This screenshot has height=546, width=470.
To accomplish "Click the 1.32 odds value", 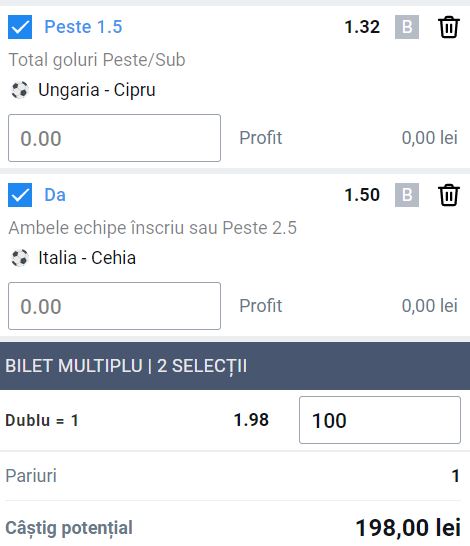I will coord(362,27).
